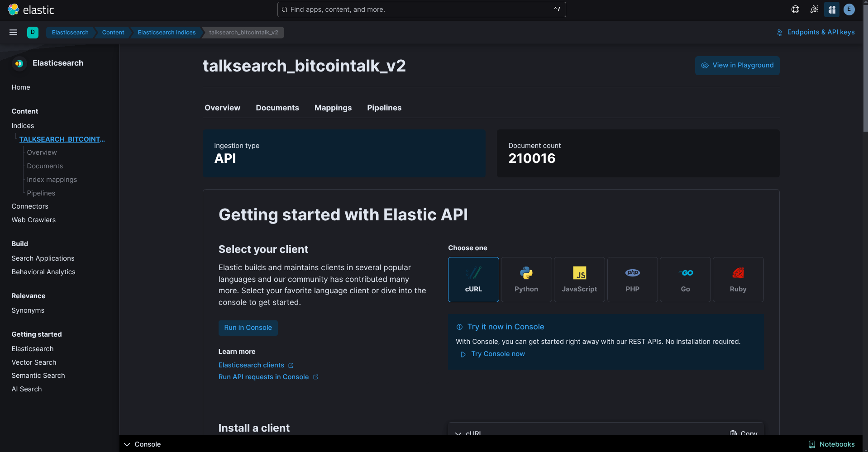Focus the Find apps, content search field
Screen dimensions: 868x452
(x=421, y=10)
